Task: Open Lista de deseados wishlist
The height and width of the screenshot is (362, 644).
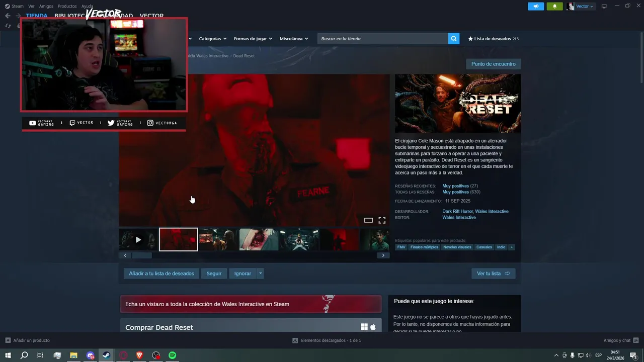Action: 493,39
